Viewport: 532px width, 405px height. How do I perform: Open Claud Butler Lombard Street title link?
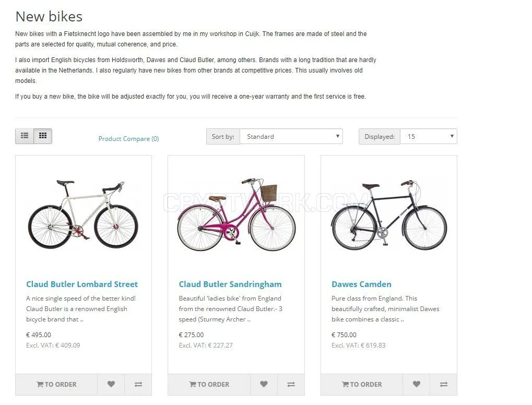coord(82,284)
